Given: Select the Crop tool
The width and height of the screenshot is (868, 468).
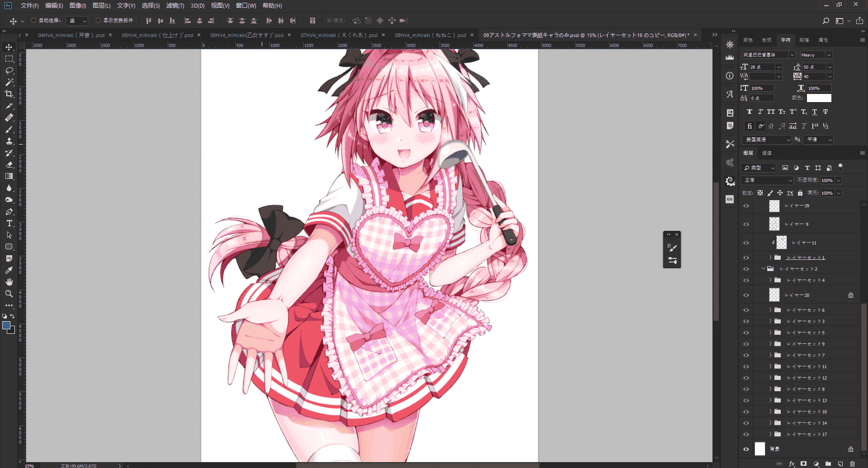Looking at the screenshot, I should [9, 94].
